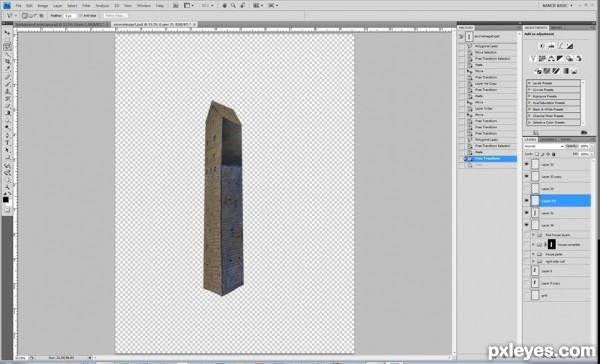Image resolution: width=600 pixels, height=364 pixels.
Task: Add an Invert adjustment
Action: 538,71
